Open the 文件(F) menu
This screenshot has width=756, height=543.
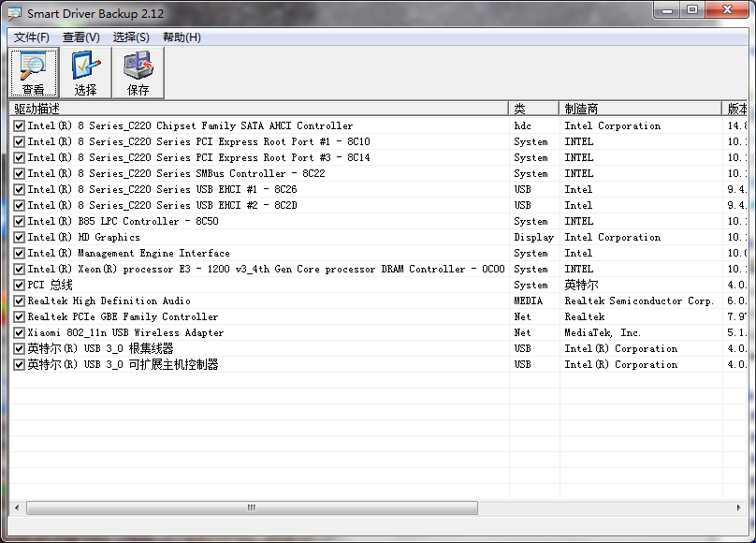pyautogui.click(x=31, y=37)
